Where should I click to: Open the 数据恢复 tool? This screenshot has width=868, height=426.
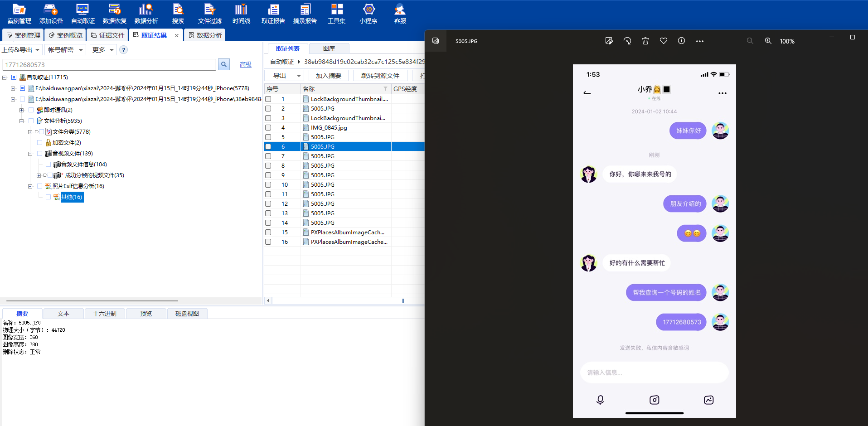coord(115,14)
